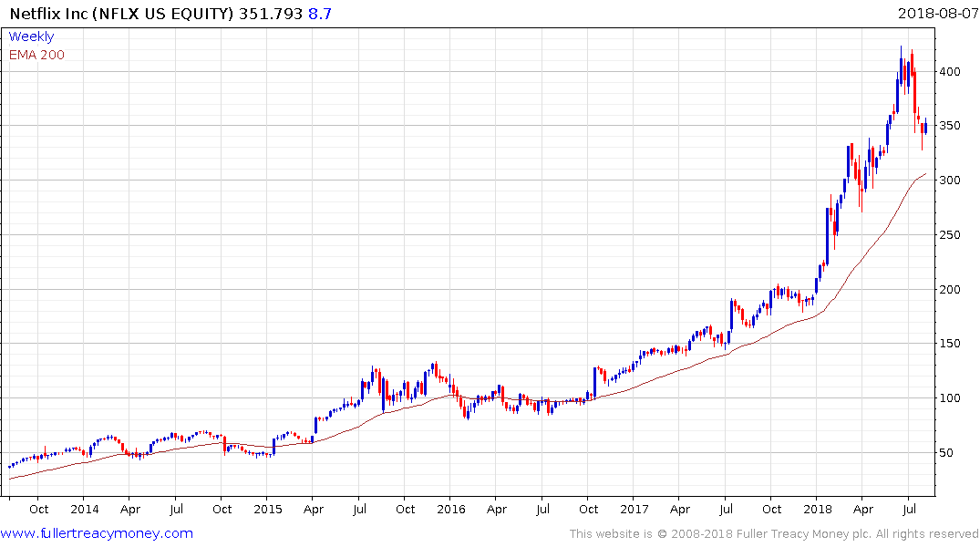Click the 200 price axis label
This screenshot has width=980, height=547.
tap(950, 289)
